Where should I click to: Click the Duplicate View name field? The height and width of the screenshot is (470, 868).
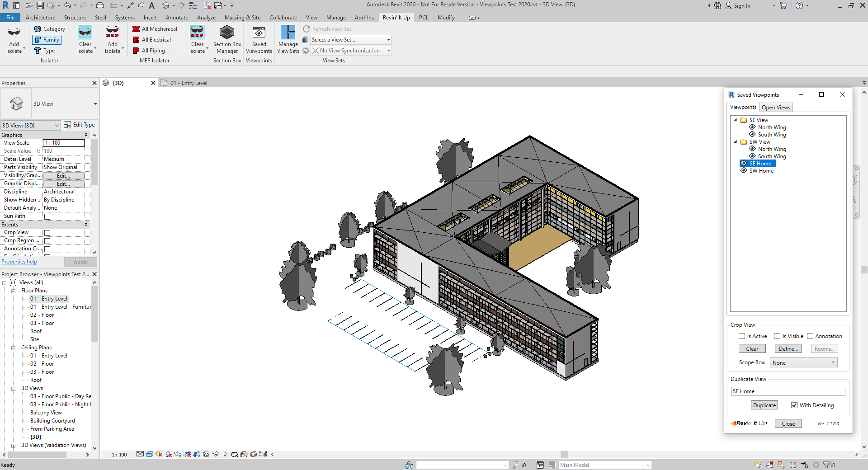pos(788,391)
